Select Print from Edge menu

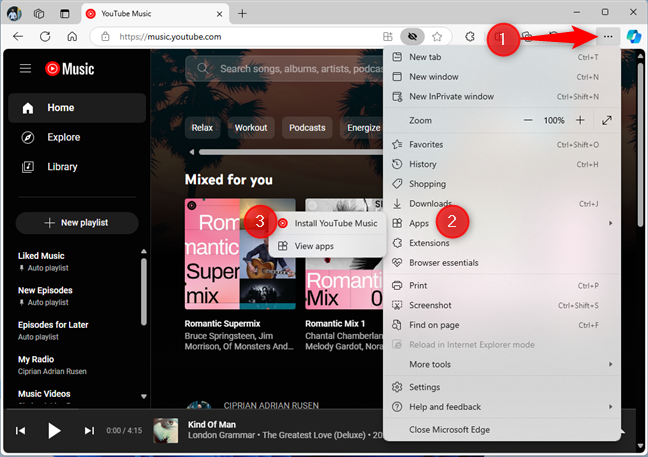coord(502,286)
